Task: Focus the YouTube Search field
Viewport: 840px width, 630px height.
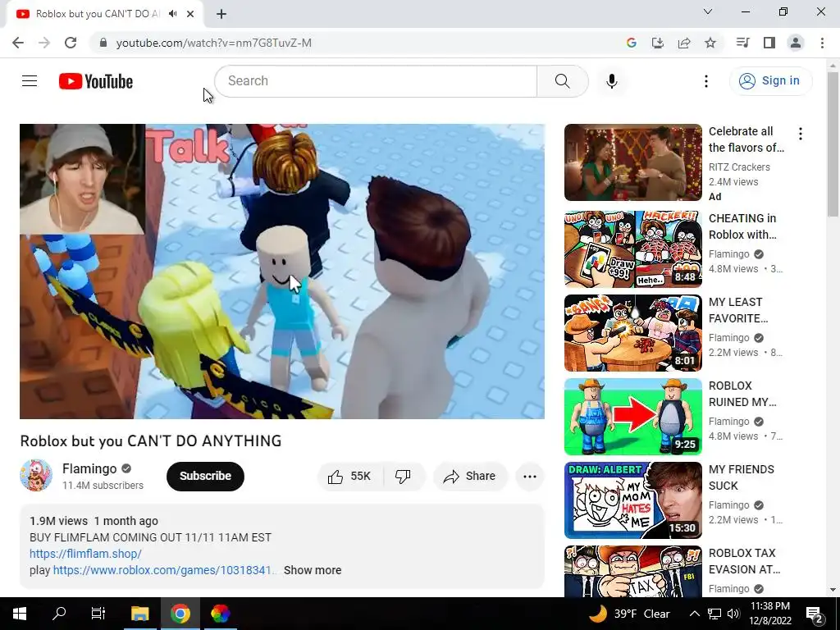Action: pos(376,81)
